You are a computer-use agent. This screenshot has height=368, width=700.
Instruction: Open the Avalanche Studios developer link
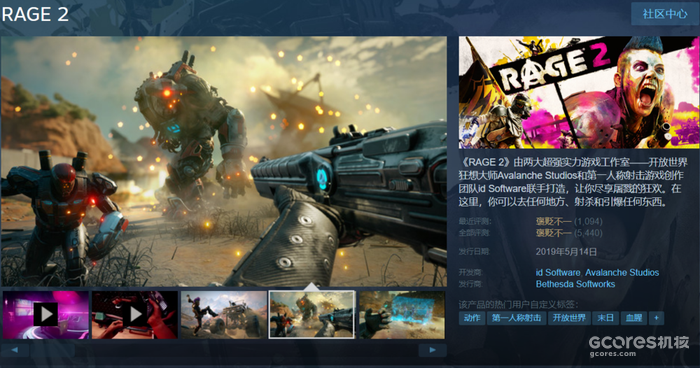(622, 272)
